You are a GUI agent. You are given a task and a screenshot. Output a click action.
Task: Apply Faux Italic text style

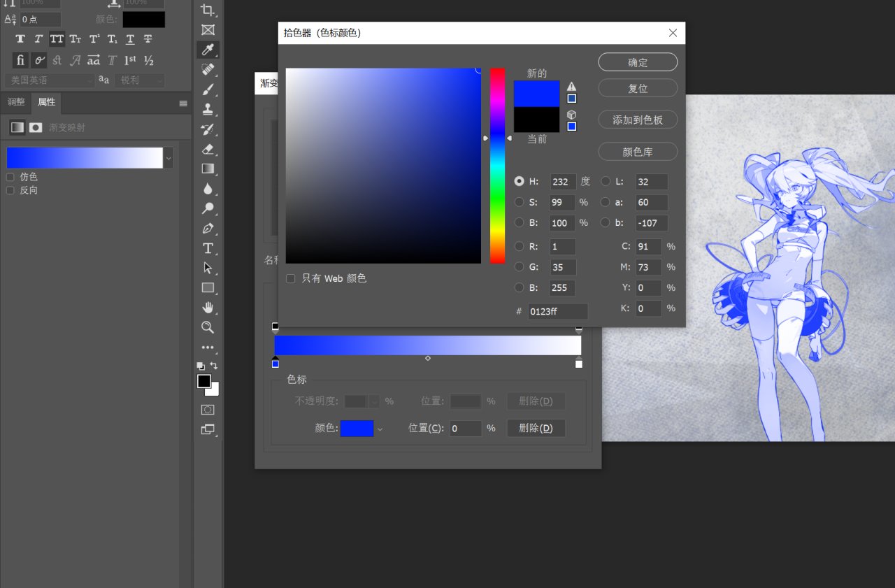point(38,39)
